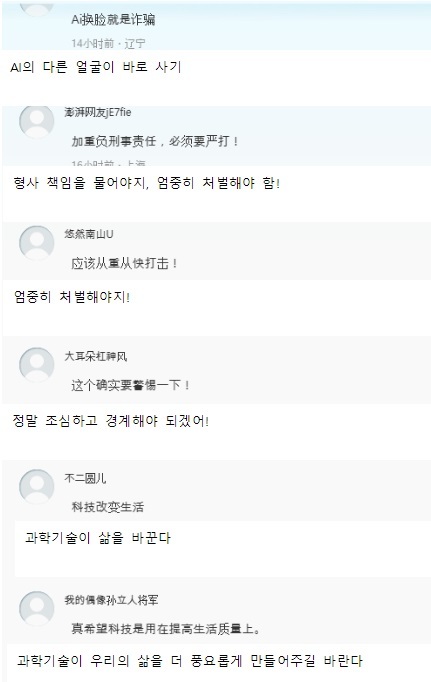Click comment 应该从重从快打击
Image resolution: width=431 pixels, height=682 pixels.
[x=124, y=263]
